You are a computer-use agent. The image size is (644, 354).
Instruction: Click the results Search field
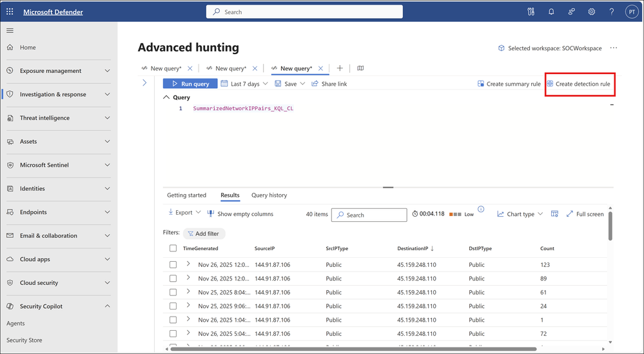[369, 215]
